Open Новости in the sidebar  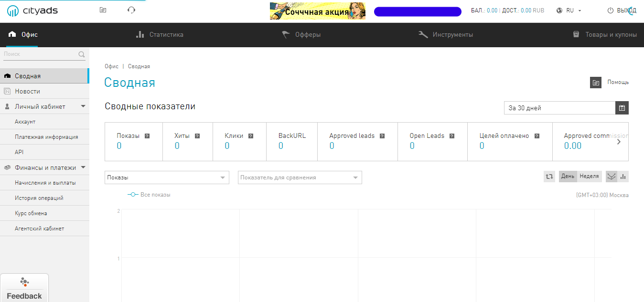[x=44, y=91]
